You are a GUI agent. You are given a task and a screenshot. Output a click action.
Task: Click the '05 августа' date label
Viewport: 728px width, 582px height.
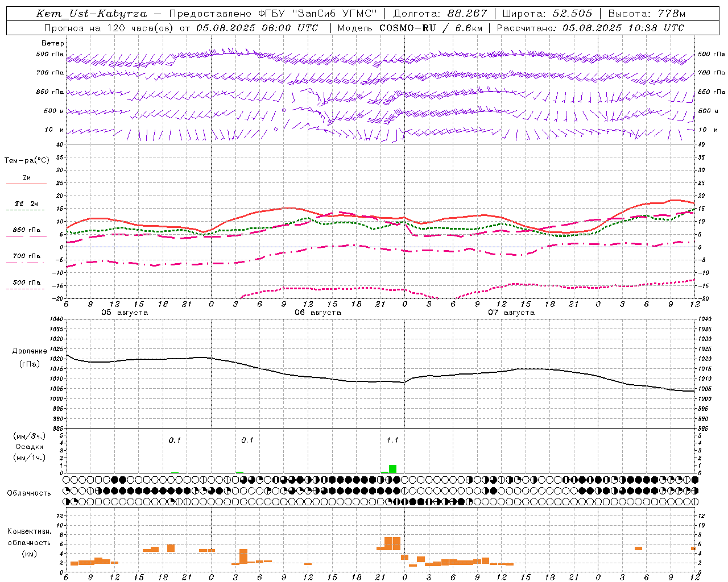(125, 313)
